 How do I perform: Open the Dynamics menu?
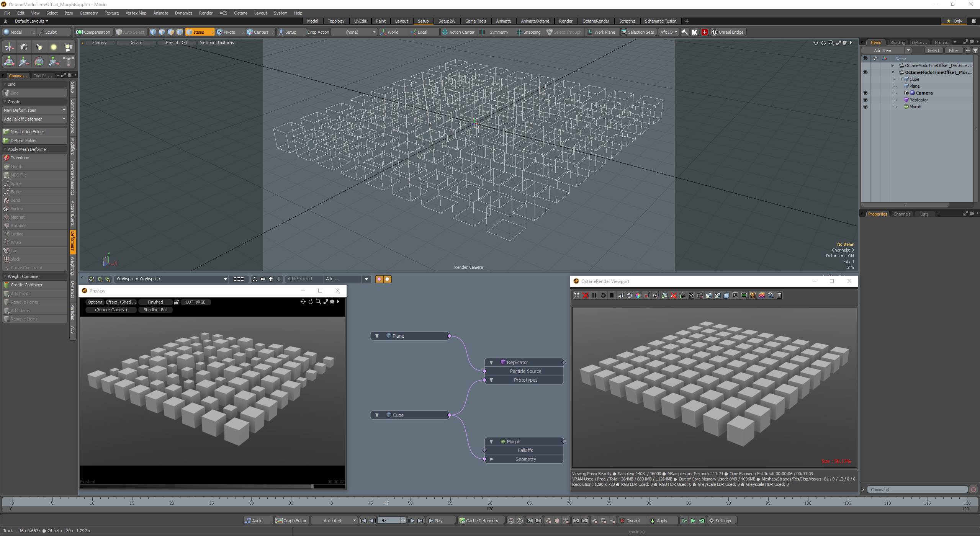pos(183,13)
